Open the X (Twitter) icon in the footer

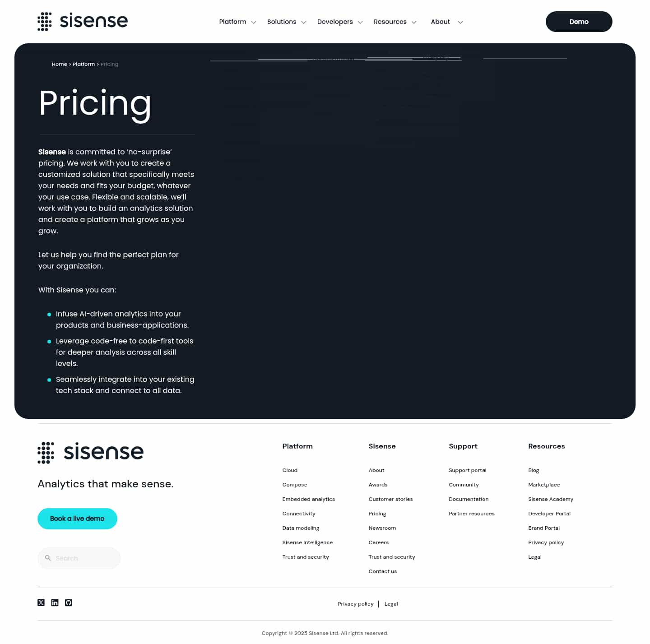[41, 602]
